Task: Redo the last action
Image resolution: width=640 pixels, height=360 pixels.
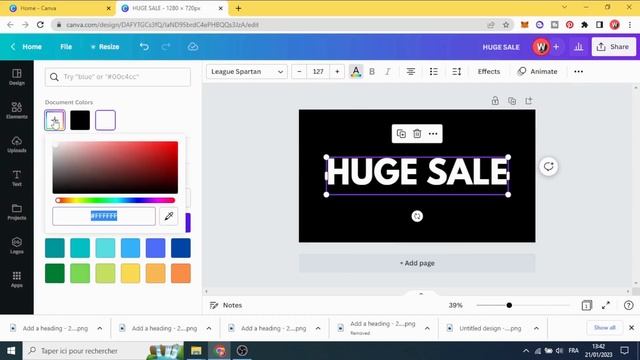Action: pyautogui.click(x=166, y=47)
